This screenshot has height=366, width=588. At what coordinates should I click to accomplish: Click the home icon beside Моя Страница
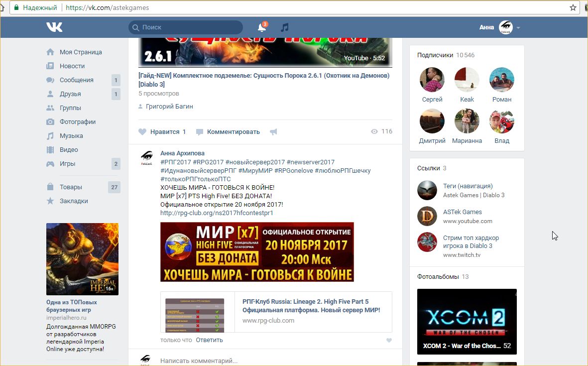pyautogui.click(x=50, y=52)
